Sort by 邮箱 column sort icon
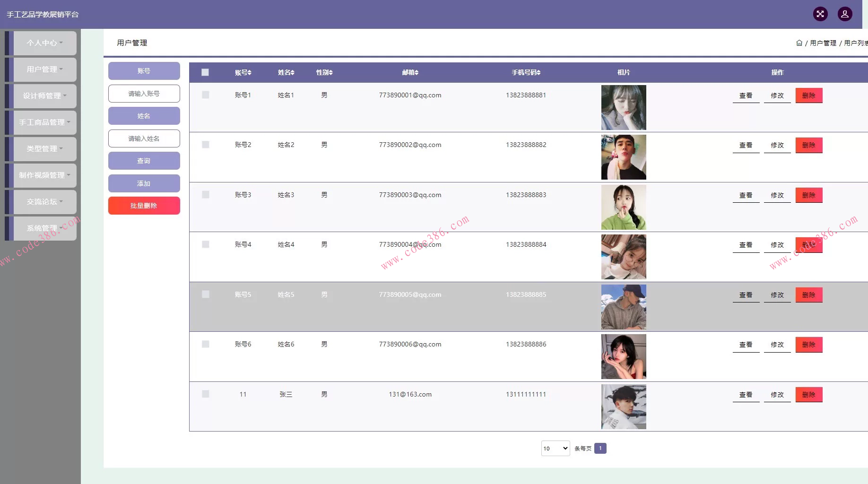 pos(417,73)
